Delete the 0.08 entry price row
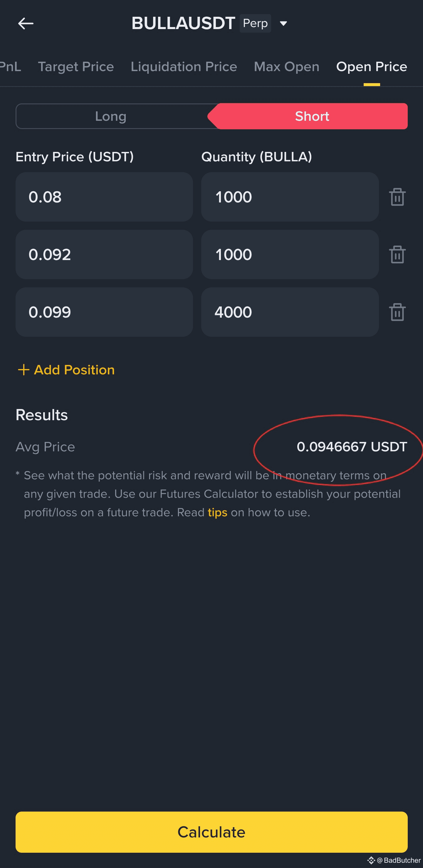The height and width of the screenshot is (868, 423). pos(397,197)
